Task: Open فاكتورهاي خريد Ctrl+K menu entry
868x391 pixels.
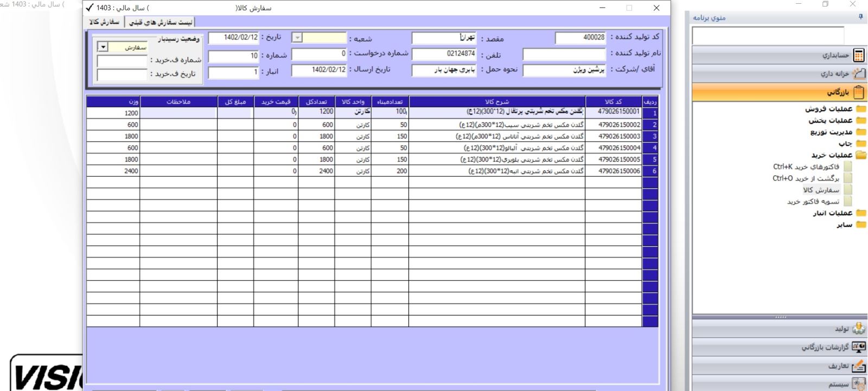Action: [806, 166]
